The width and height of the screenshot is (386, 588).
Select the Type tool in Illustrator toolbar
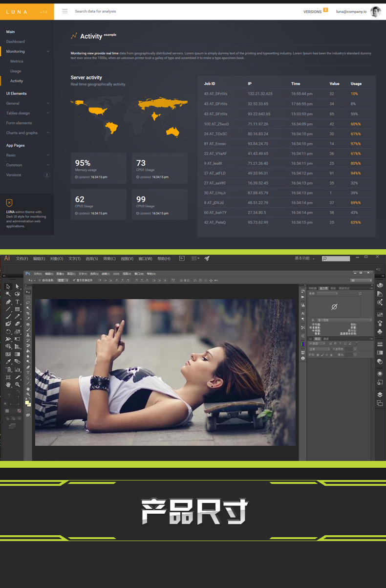[17, 302]
